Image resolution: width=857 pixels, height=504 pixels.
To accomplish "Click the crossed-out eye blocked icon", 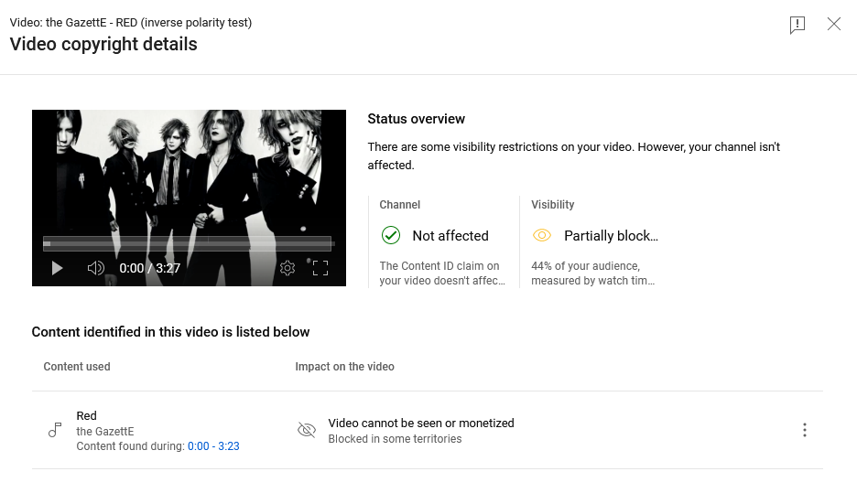I will pyautogui.click(x=307, y=430).
